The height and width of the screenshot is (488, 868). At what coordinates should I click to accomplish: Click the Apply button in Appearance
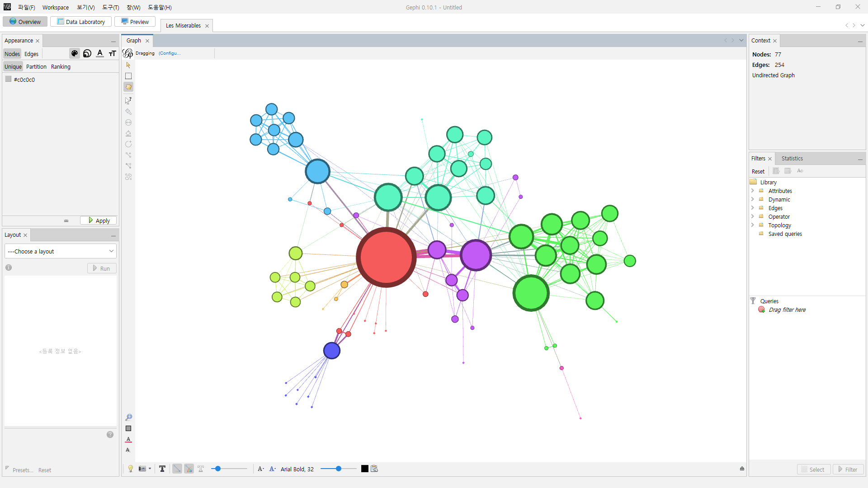tap(99, 221)
